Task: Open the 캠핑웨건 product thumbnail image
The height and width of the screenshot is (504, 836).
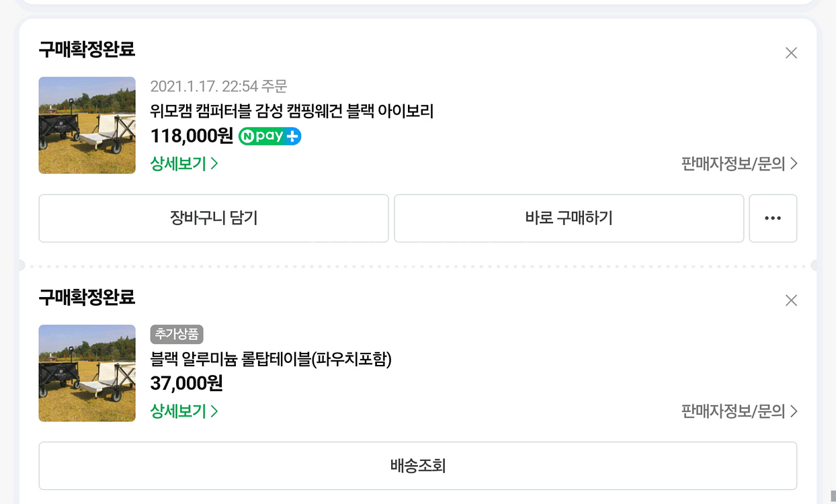Action: 87,125
